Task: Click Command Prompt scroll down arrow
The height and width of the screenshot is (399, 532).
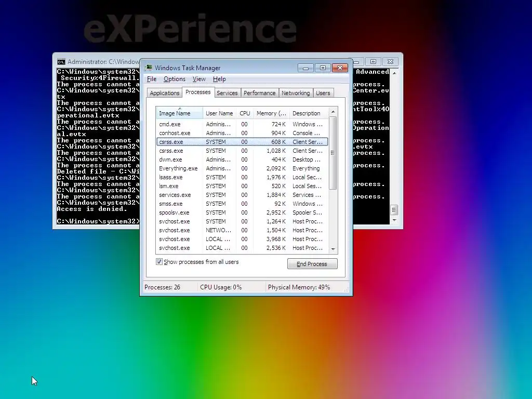Action: click(x=394, y=220)
